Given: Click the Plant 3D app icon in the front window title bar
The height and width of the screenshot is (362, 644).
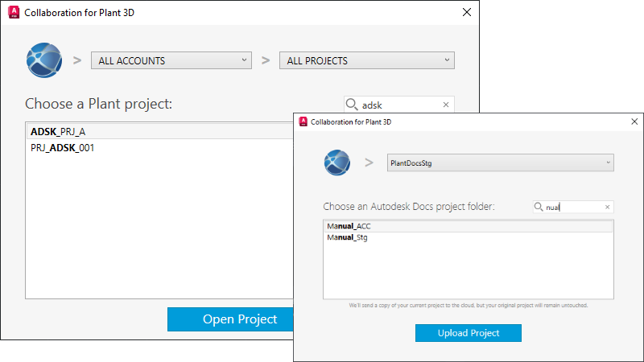Looking at the screenshot, I should tap(303, 121).
